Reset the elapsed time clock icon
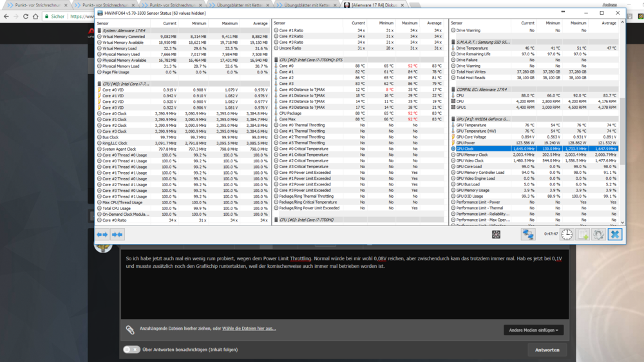 point(566,234)
